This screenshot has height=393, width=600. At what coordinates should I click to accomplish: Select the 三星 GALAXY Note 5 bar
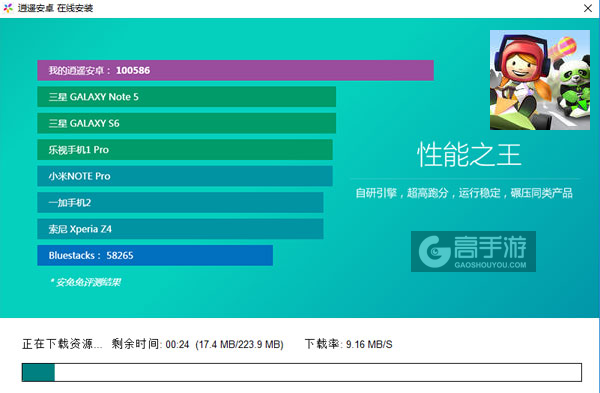click(x=187, y=97)
